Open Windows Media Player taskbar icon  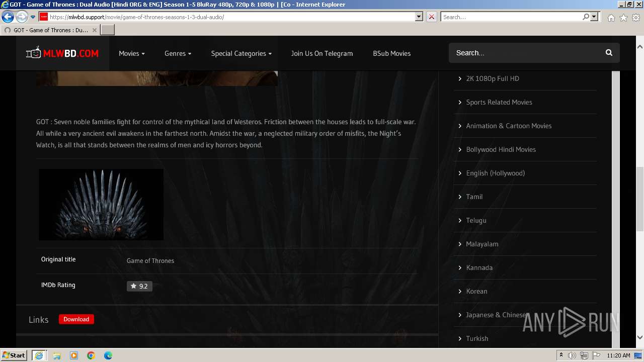coord(74,355)
